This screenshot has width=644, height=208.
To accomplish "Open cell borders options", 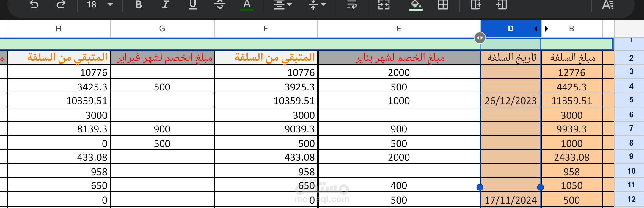I will pos(443,5).
